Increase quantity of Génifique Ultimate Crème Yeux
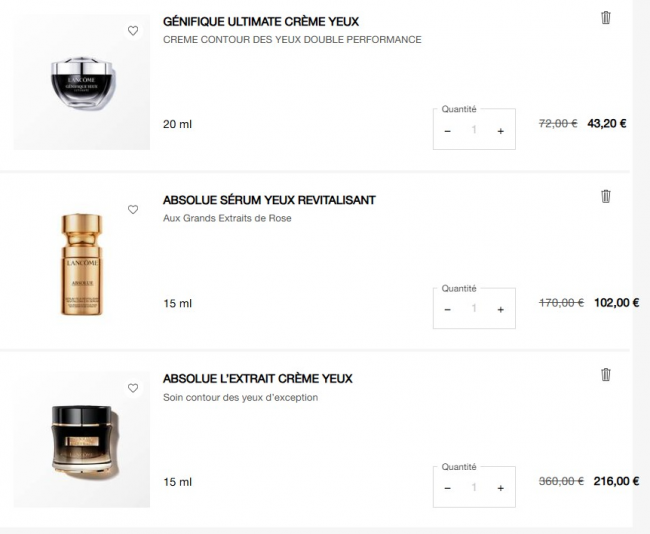This screenshot has height=534, width=650. [500, 131]
